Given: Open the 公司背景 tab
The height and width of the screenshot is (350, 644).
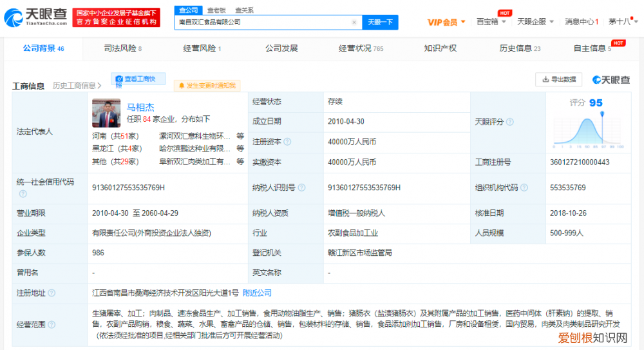Looking at the screenshot, I should 43,48.
